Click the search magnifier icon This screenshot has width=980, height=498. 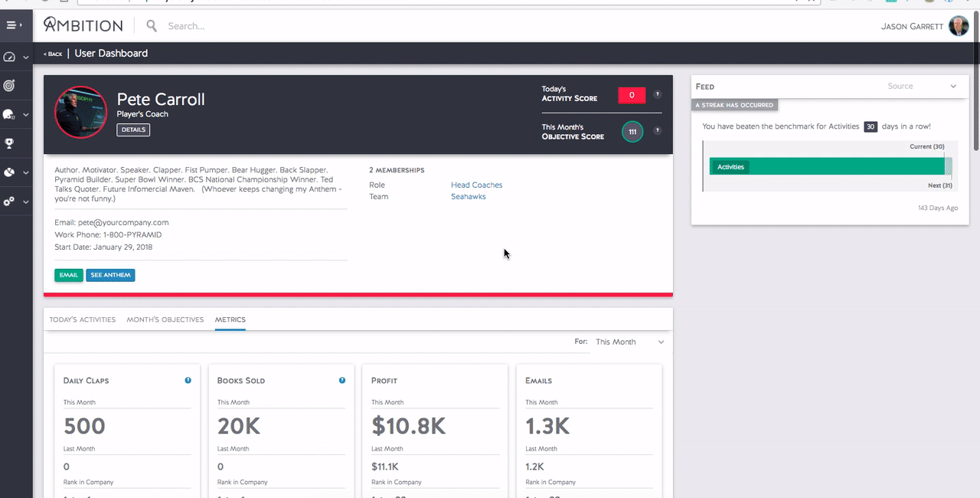pos(152,26)
